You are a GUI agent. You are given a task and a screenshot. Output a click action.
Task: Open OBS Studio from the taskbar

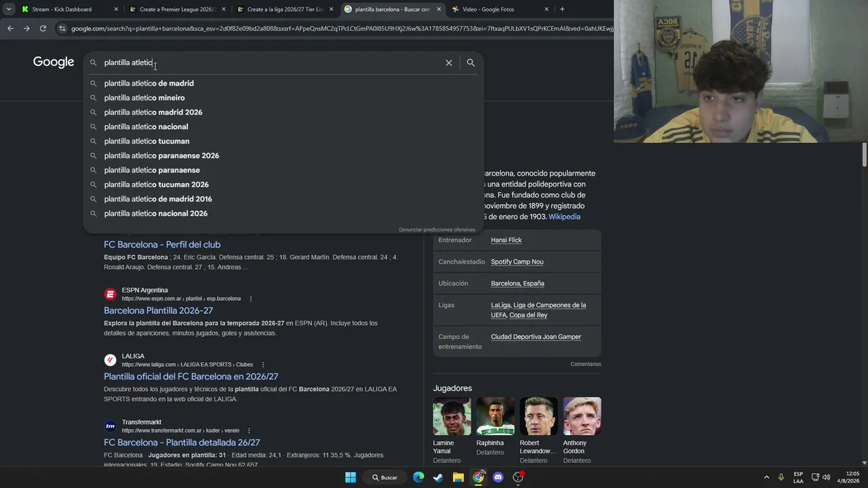click(518, 477)
